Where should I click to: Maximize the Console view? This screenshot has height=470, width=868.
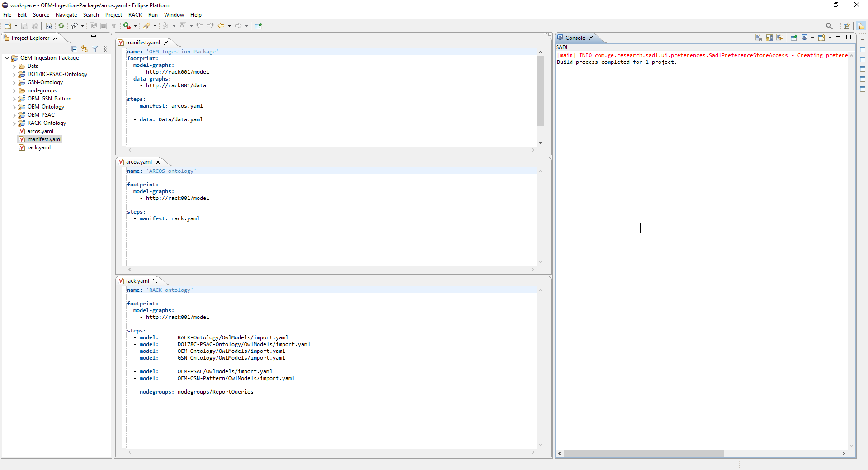849,37
